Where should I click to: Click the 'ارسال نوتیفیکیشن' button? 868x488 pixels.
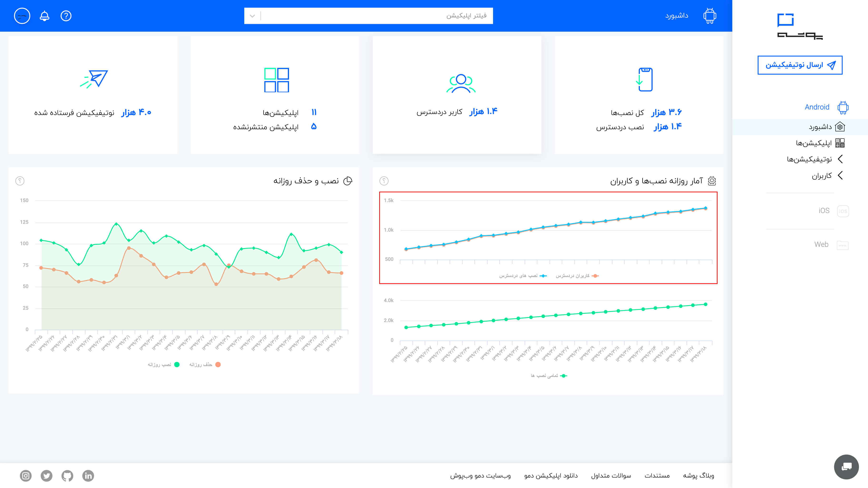pos(800,65)
